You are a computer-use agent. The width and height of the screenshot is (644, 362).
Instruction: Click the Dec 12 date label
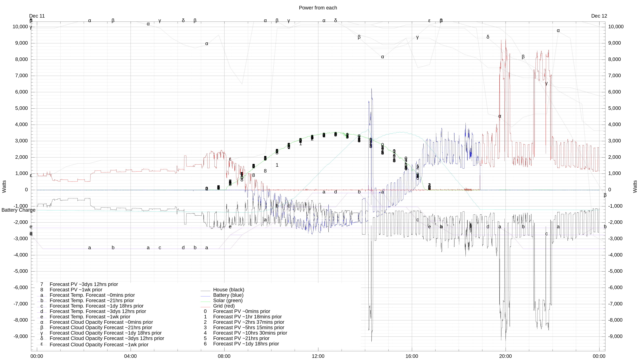click(x=599, y=16)
